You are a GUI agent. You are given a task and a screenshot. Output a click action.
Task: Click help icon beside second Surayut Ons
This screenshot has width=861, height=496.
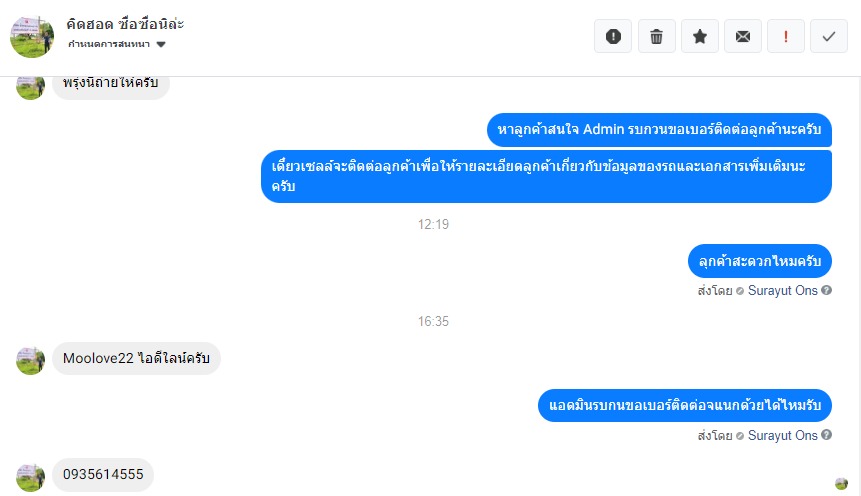tap(827, 436)
